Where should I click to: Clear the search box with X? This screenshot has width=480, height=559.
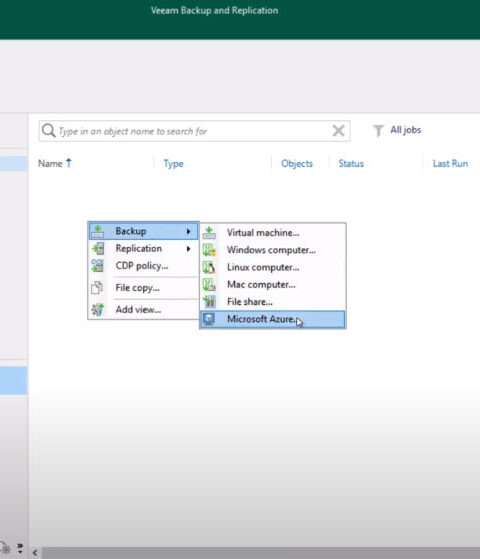(x=338, y=131)
